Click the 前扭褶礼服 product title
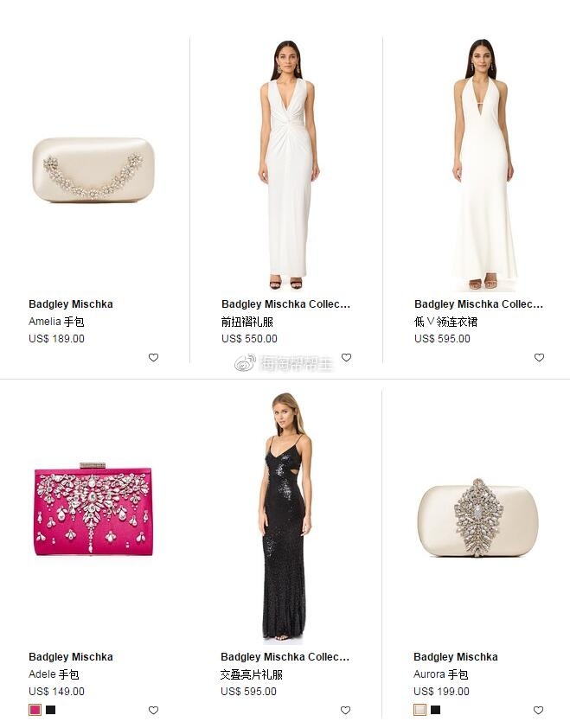 247,322
